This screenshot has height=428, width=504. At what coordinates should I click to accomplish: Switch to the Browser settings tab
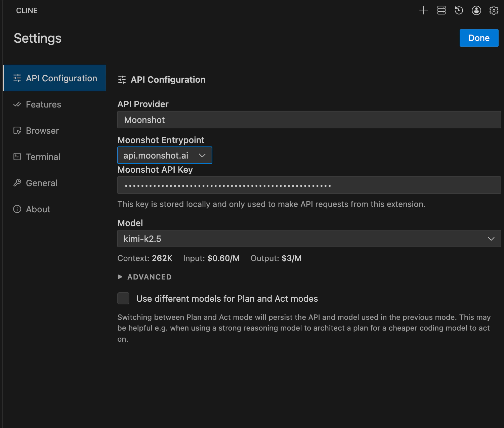point(42,131)
